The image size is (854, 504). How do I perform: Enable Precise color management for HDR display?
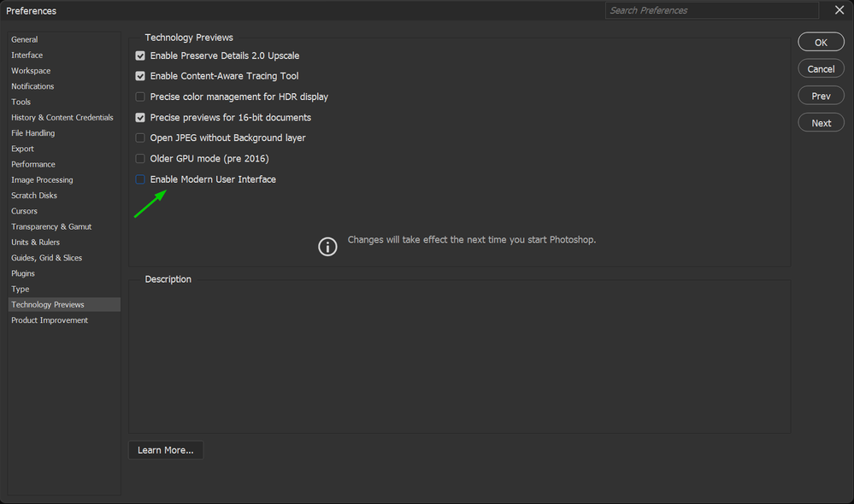click(140, 97)
